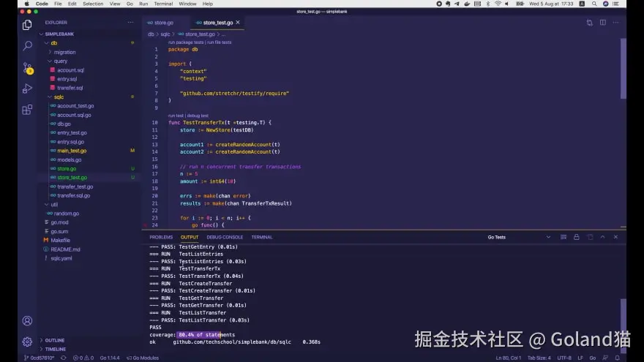The image size is (644, 362).
Task: Open the Go menu
Action: point(130,4)
